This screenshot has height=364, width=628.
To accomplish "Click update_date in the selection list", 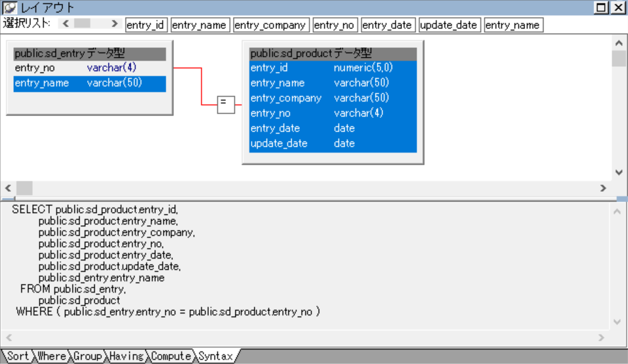I will (x=449, y=25).
